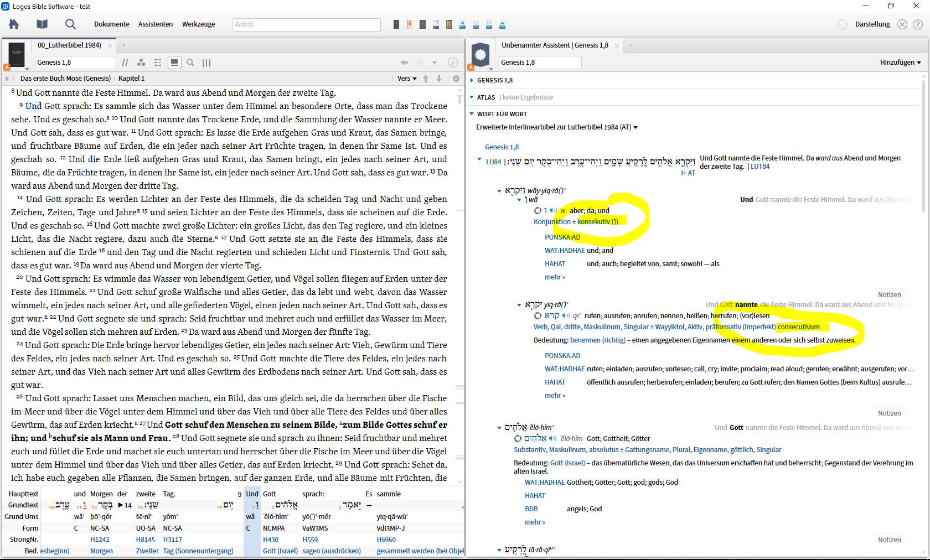Open Strong number H1242 link
The width and height of the screenshot is (930, 560).
[x=100, y=540]
